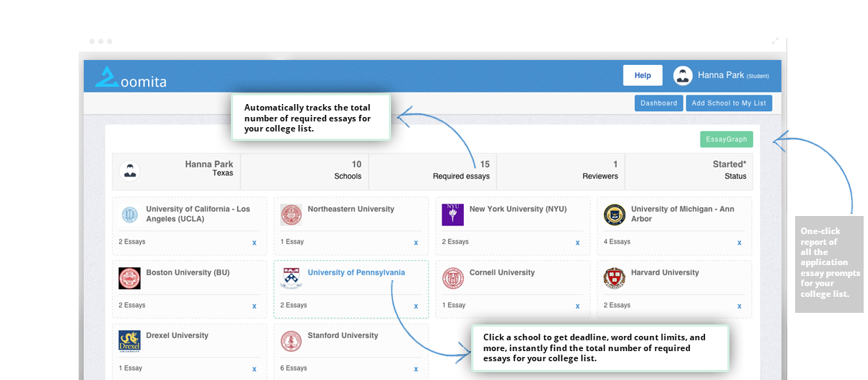Click the UCLA school logo

point(129,215)
